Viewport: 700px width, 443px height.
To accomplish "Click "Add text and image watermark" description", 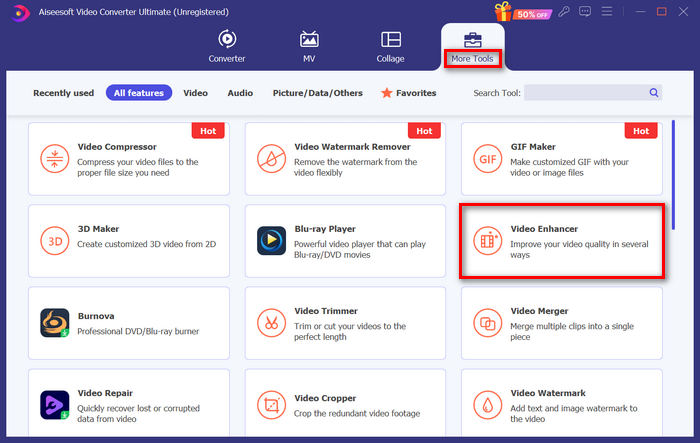I will pyautogui.click(x=574, y=414).
